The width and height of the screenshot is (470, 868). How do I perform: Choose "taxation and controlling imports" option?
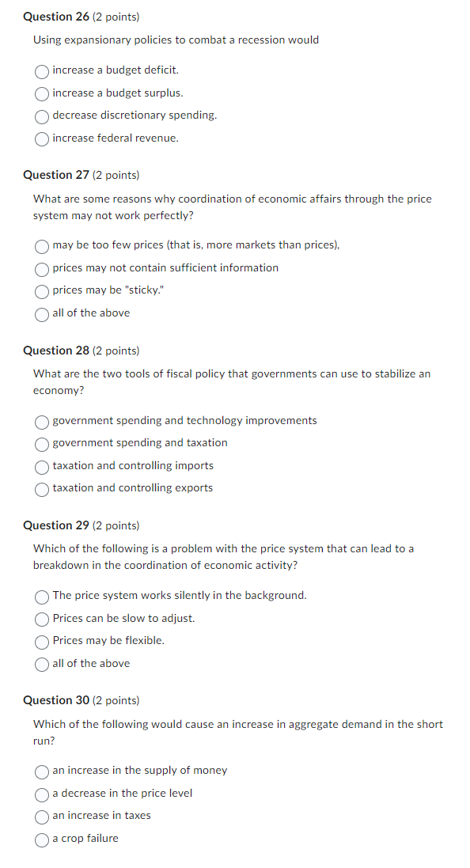click(41, 467)
